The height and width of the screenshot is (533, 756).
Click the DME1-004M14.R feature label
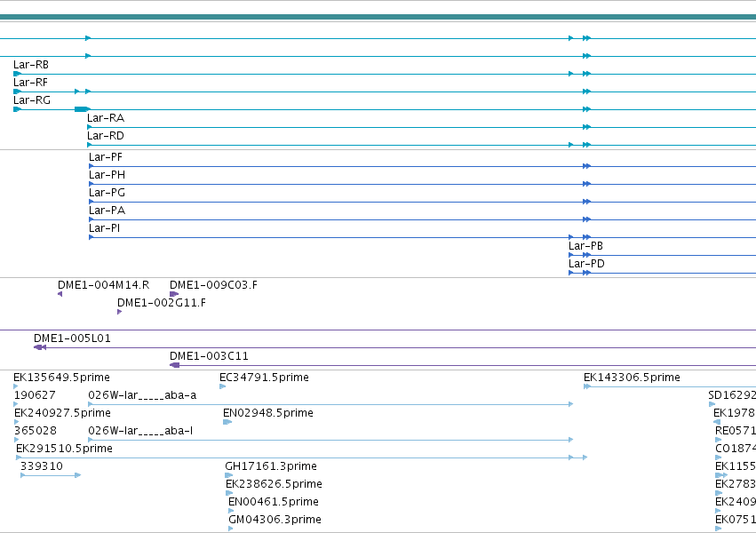tap(104, 285)
